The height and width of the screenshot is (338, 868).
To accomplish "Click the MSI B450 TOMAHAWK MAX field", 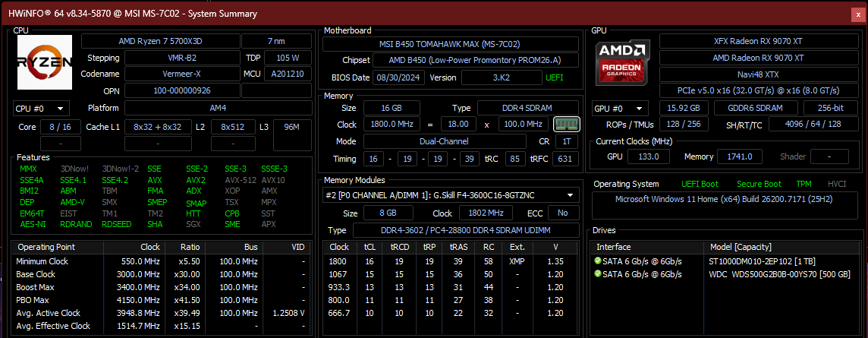I will coord(450,44).
